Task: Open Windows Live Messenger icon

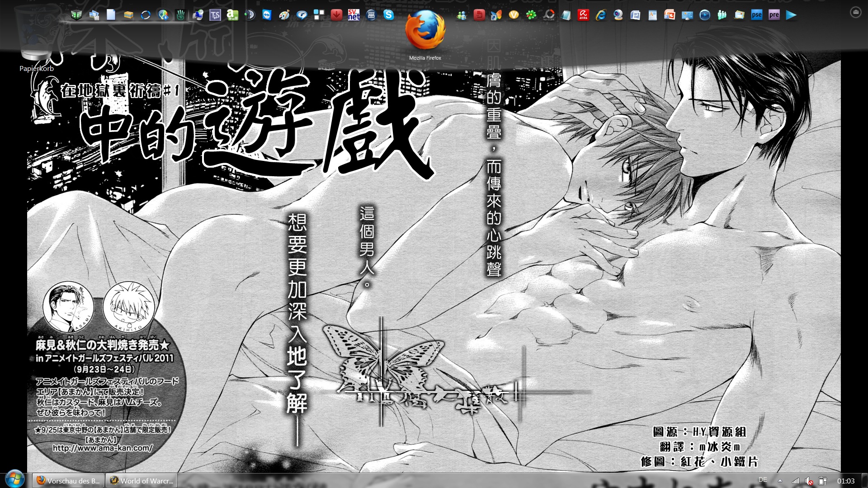Action: coord(462,15)
